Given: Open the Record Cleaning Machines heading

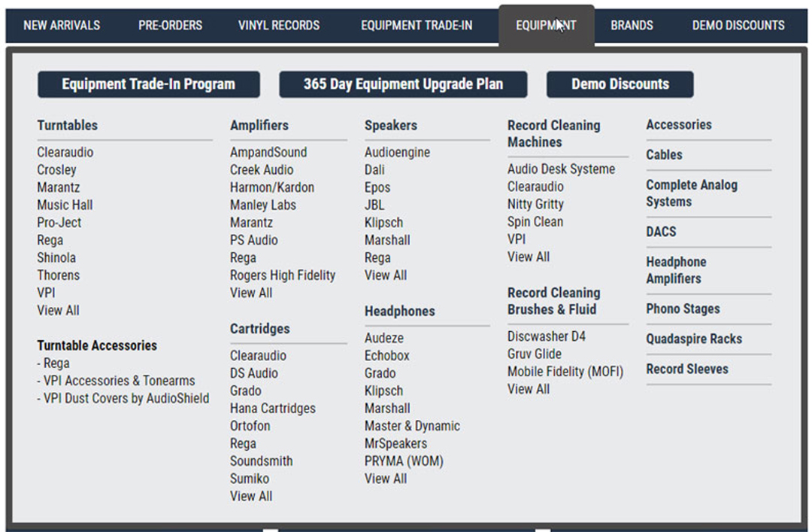Looking at the screenshot, I should point(553,134).
